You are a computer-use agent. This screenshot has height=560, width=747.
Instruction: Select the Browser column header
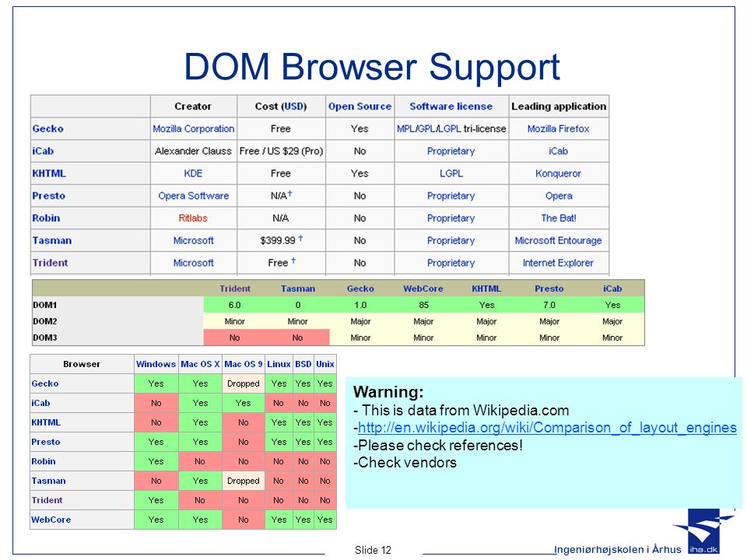(x=82, y=364)
